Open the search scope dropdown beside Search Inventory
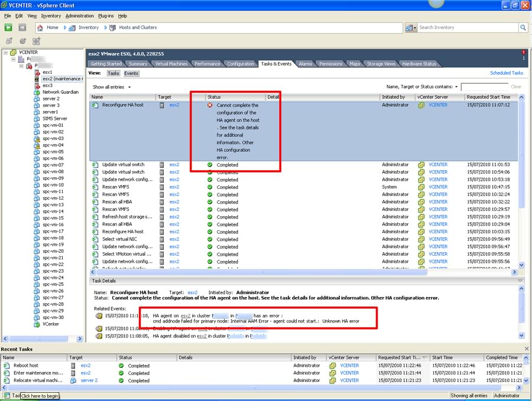This screenshot has width=532, height=401. [x=411, y=28]
